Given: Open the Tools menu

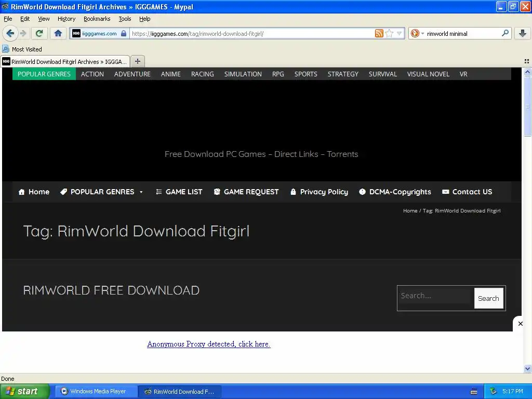Looking at the screenshot, I should pos(125,19).
